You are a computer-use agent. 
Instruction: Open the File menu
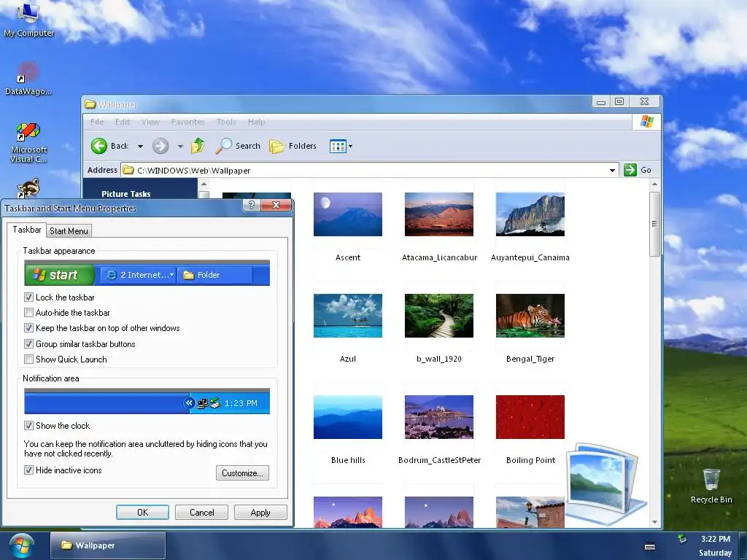point(97,122)
